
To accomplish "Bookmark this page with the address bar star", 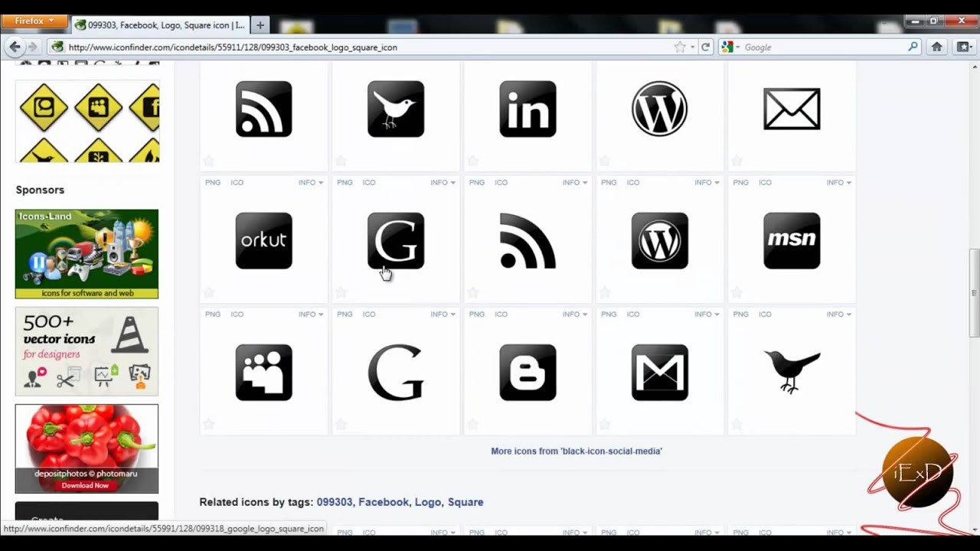I will (679, 47).
